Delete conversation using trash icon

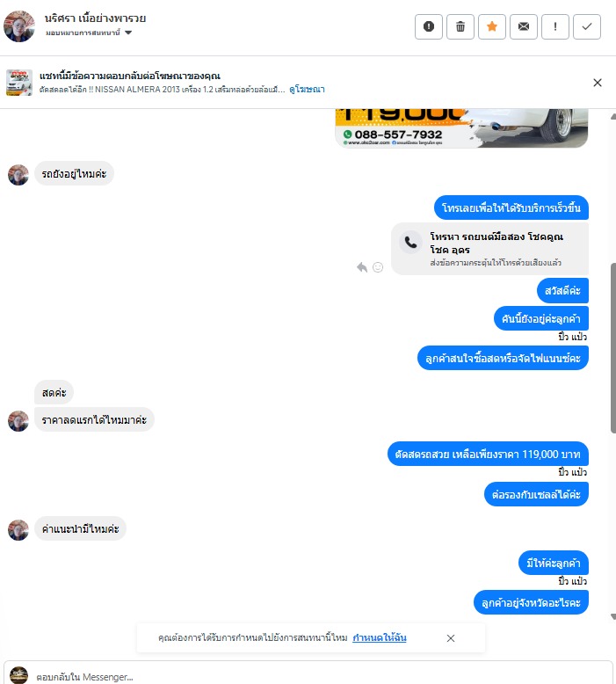click(460, 26)
